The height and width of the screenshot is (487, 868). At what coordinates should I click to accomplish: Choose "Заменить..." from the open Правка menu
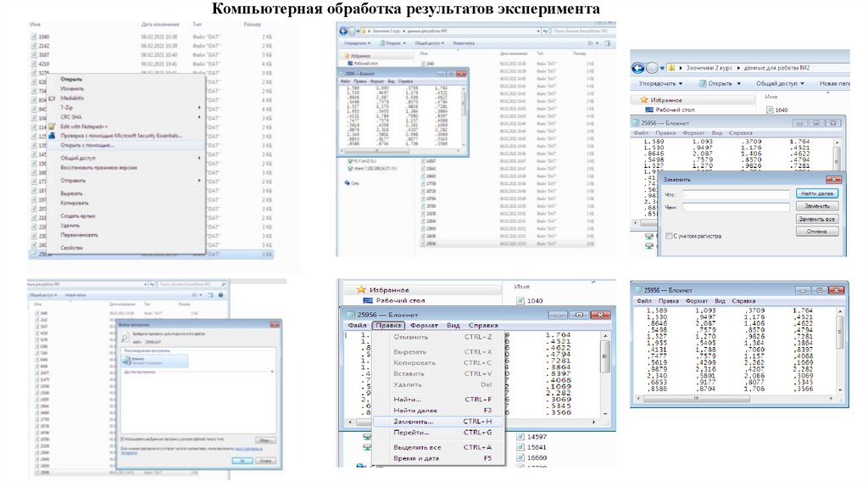tap(414, 421)
